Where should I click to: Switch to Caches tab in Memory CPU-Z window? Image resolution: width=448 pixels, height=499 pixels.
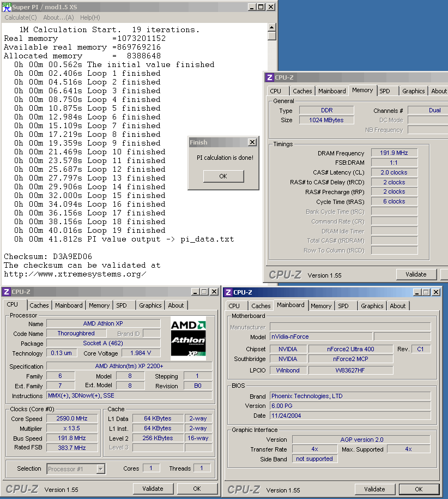302,91
